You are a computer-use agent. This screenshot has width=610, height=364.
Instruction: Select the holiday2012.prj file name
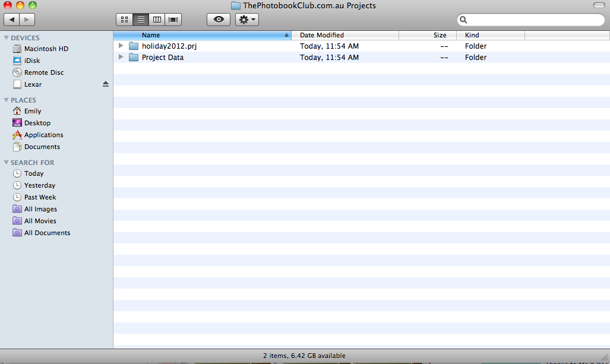tap(169, 46)
